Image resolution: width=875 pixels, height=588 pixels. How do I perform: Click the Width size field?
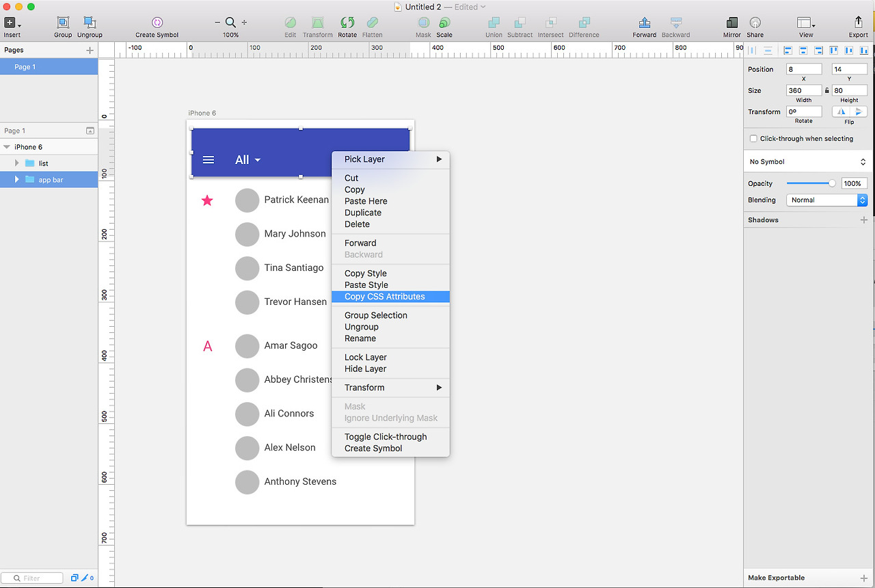tap(804, 90)
